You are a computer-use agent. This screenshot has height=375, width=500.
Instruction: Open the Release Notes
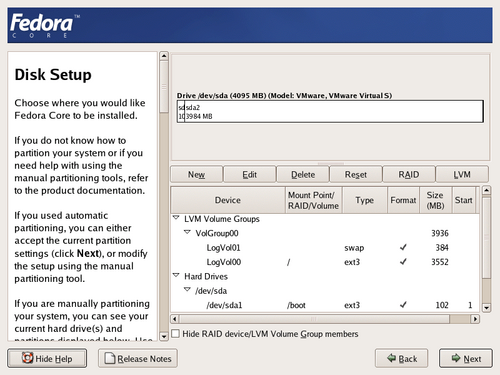tap(138, 358)
